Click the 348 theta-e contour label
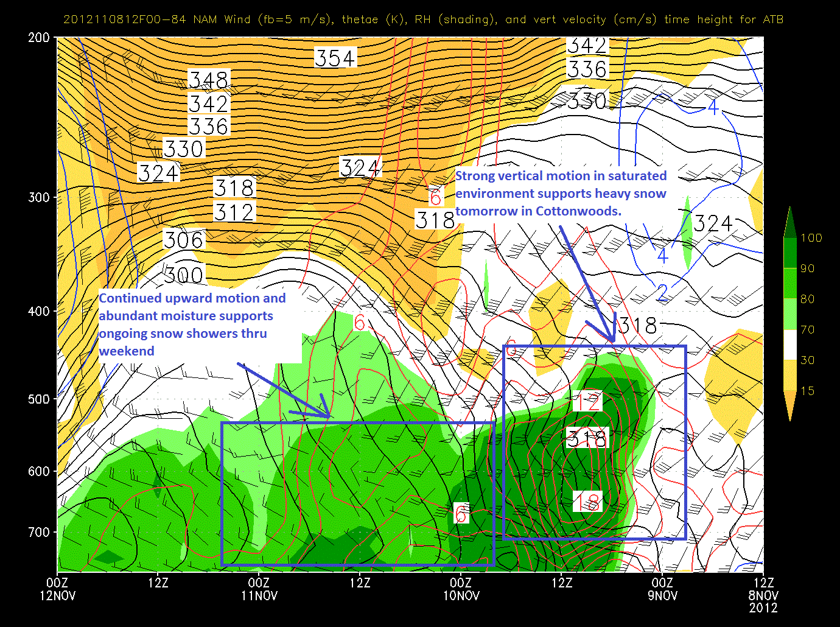The height and width of the screenshot is (627, 840). 208,80
